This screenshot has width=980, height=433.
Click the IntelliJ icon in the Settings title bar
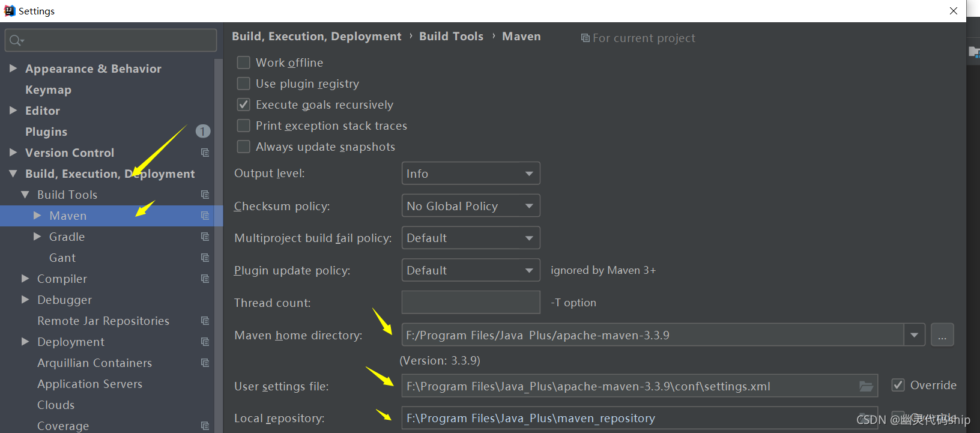click(x=9, y=11)
